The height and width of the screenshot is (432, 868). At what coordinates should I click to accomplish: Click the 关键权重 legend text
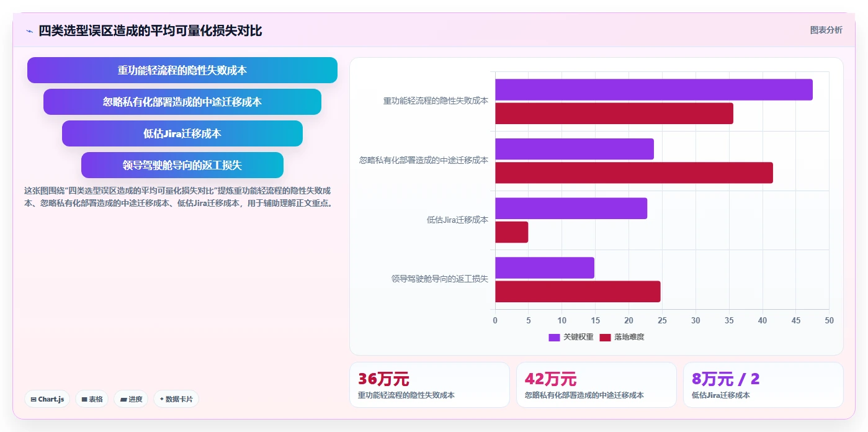pos(578,337)
